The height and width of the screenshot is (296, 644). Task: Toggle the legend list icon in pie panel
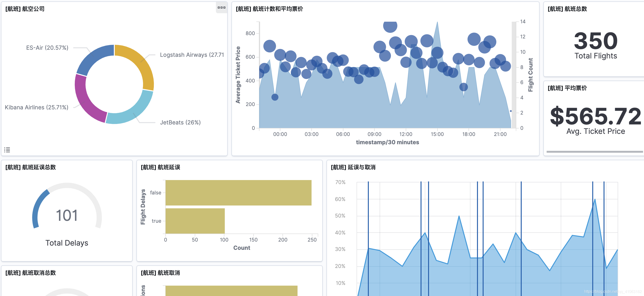(x=7, y=150)
